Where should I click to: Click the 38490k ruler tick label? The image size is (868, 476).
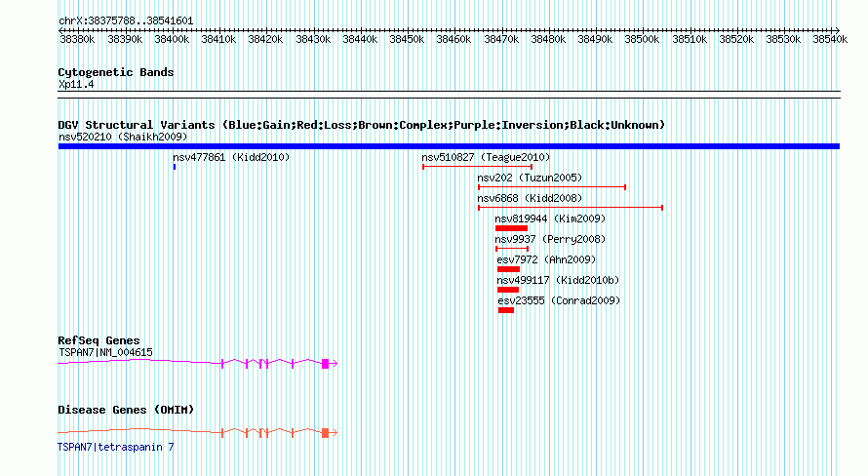pyautogui.click(x=595, y=39)
